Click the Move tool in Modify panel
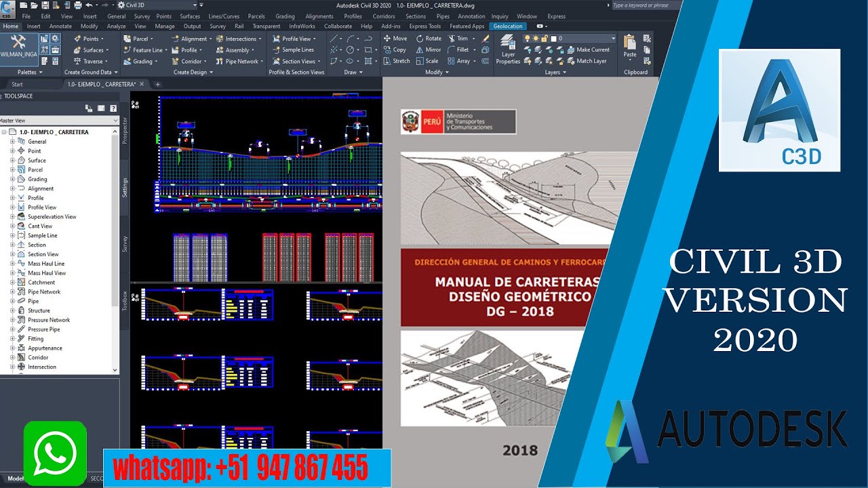Image resolution: width=868 pixels, height=488 pixels. tap(395, 39)
